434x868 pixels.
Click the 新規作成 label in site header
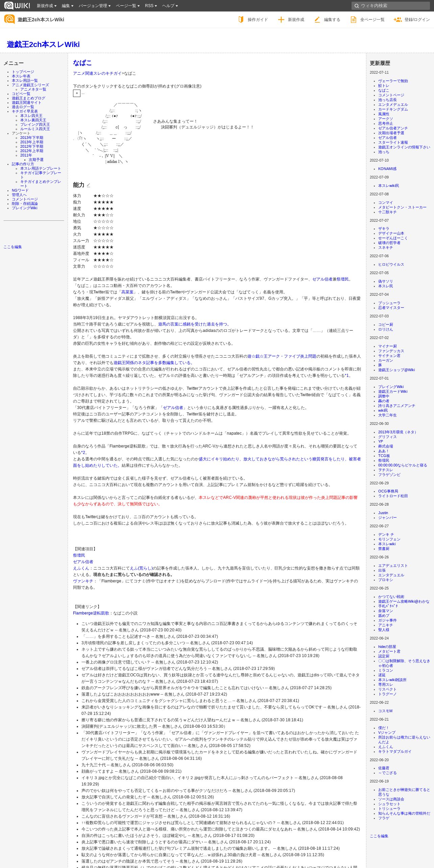296,20
